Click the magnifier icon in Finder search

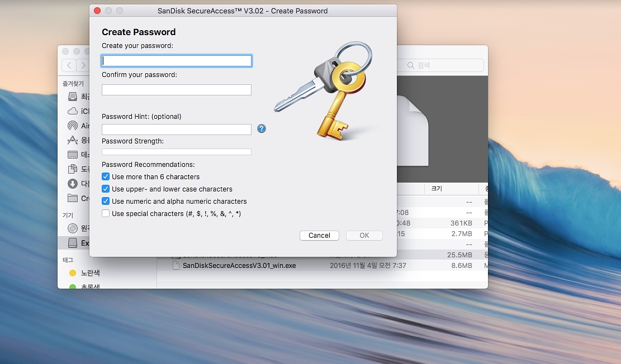411,65
